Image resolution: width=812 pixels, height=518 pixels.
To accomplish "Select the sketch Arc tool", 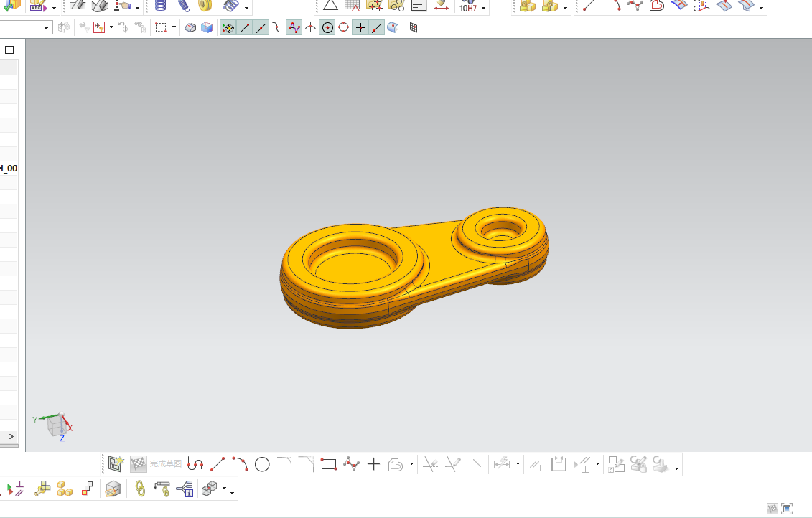I will point(240,464).
